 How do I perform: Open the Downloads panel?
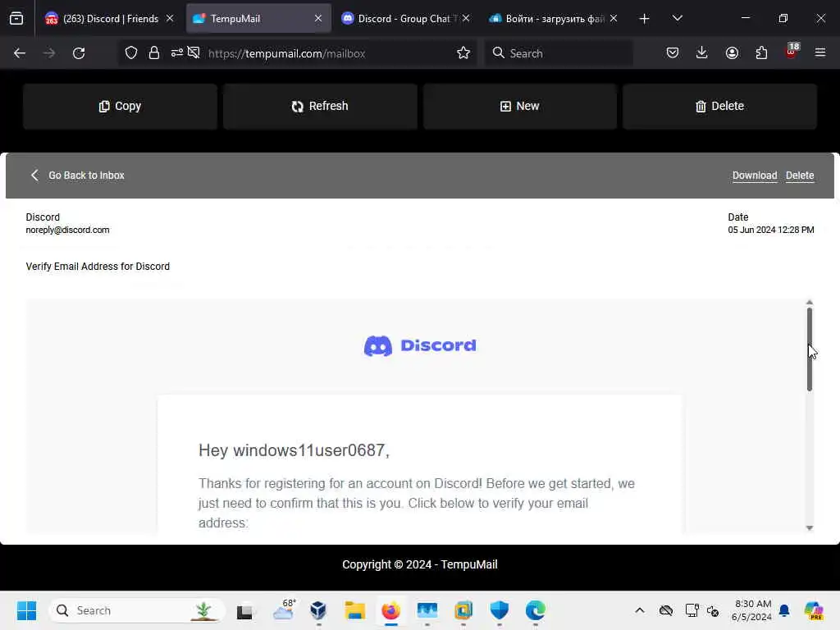702,53
